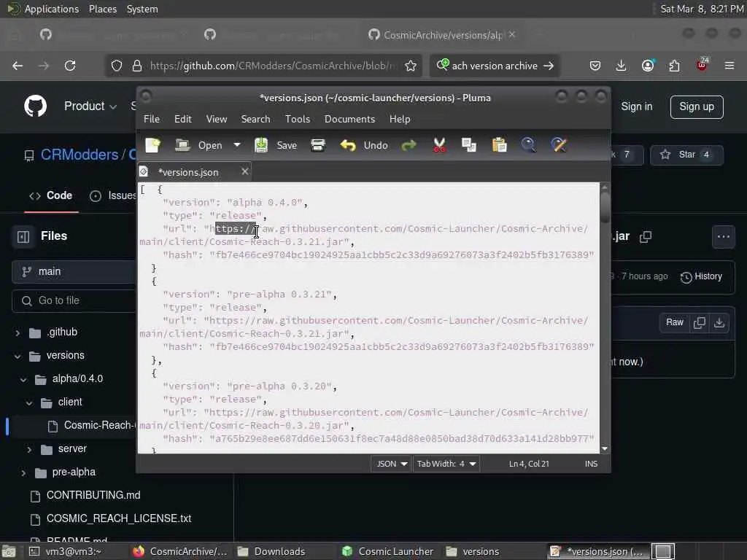Screen dimensions: 747x560
Task: Open the Edit menu in Pluma
Action: tap(183, 119)
